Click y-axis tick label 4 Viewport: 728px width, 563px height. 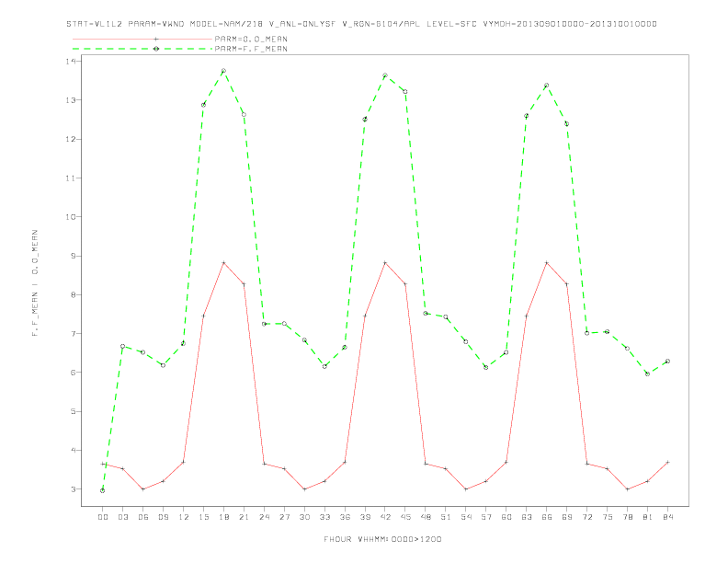(74, 450)
